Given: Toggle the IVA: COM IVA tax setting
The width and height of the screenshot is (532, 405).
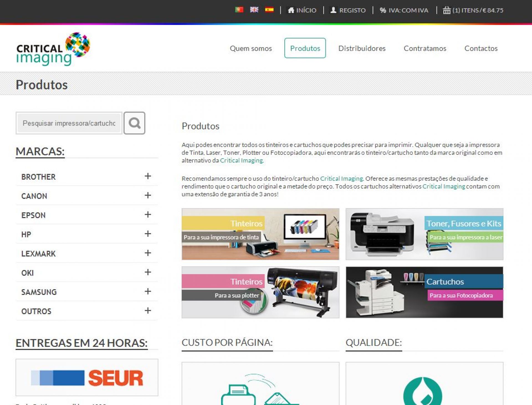Looking at the screenshot, I should pos(404,10).
